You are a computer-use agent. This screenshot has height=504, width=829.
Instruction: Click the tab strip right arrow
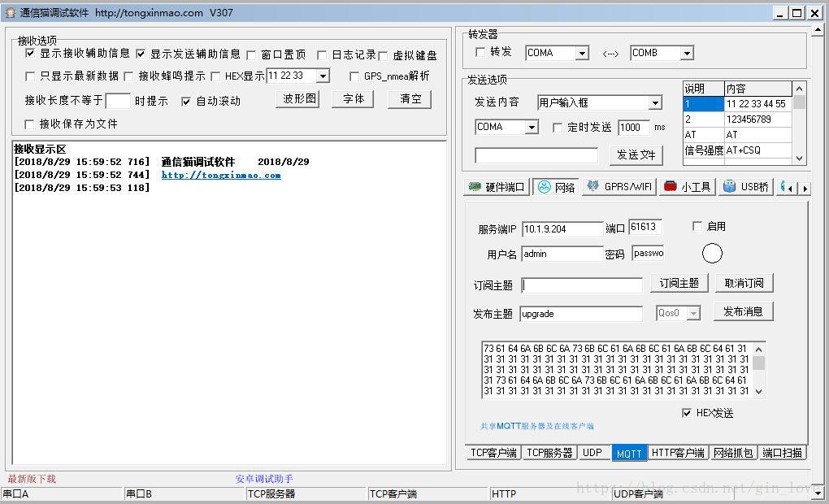[805, 189]
